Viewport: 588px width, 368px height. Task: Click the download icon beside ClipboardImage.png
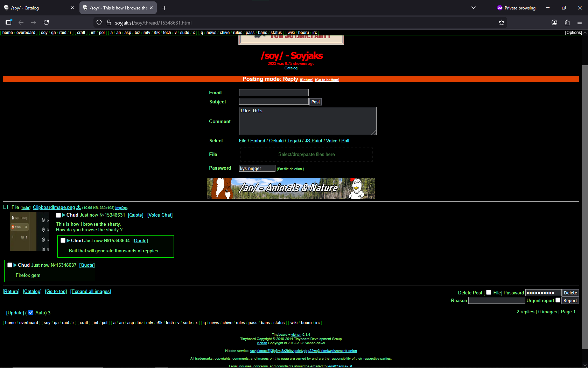click(x=78, y=207)
